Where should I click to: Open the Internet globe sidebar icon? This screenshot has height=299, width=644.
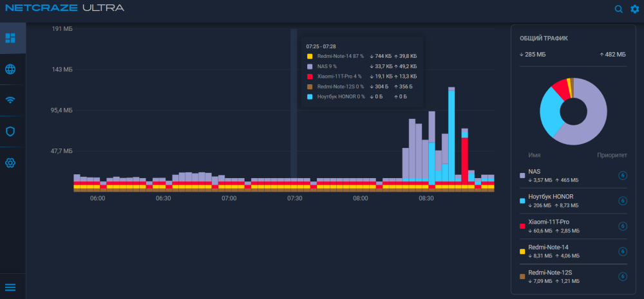pyautogui.click(x=10, y=69)
